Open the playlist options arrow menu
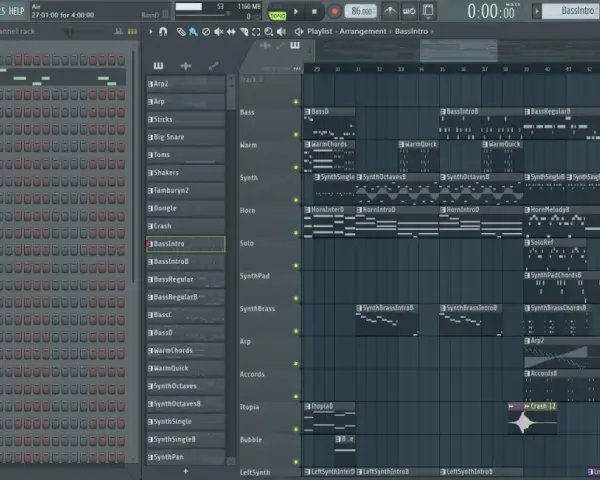Viewport: 600px width, 480px height. point(151,31)
